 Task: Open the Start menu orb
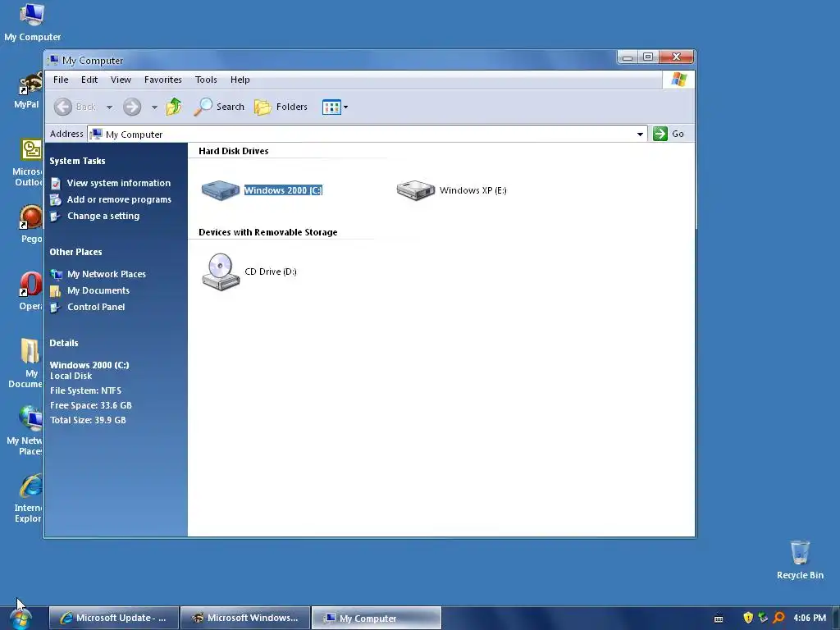[21, 619]
